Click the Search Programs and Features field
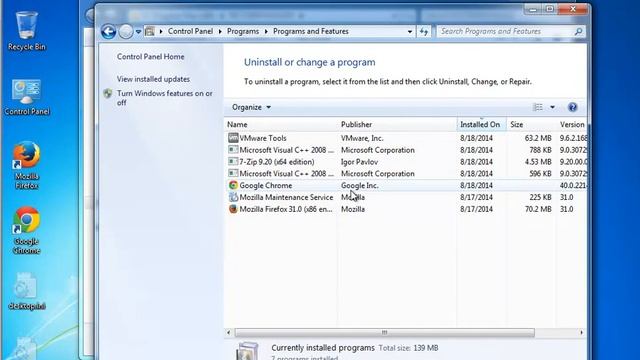 pos(511,31)
